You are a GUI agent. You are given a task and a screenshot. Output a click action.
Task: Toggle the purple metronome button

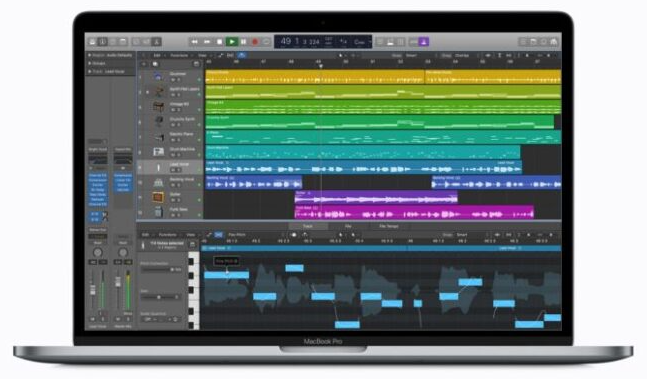(424, 42)
